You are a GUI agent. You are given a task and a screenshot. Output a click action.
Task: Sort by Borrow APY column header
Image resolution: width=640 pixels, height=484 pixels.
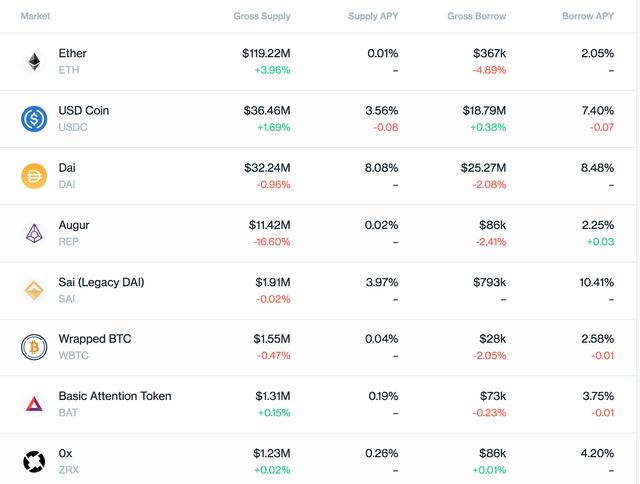pyautogui.click(x=588, y=16)
